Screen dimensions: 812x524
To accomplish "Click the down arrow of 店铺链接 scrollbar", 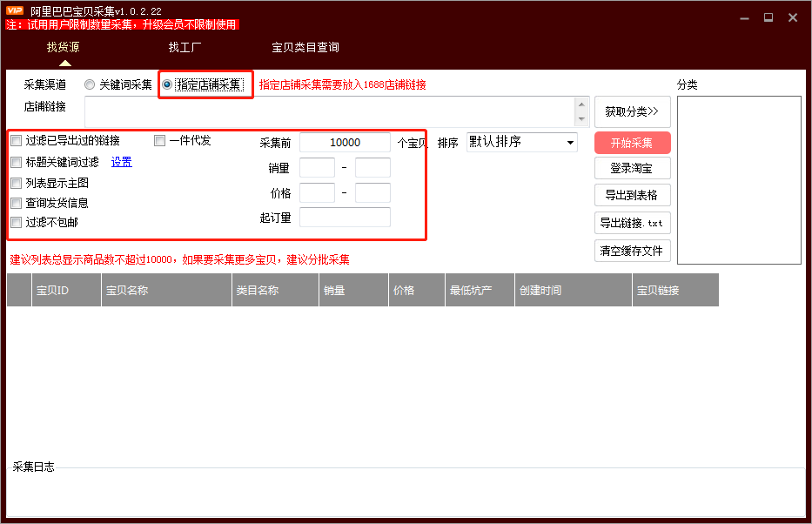I will [x=581, y=119].
